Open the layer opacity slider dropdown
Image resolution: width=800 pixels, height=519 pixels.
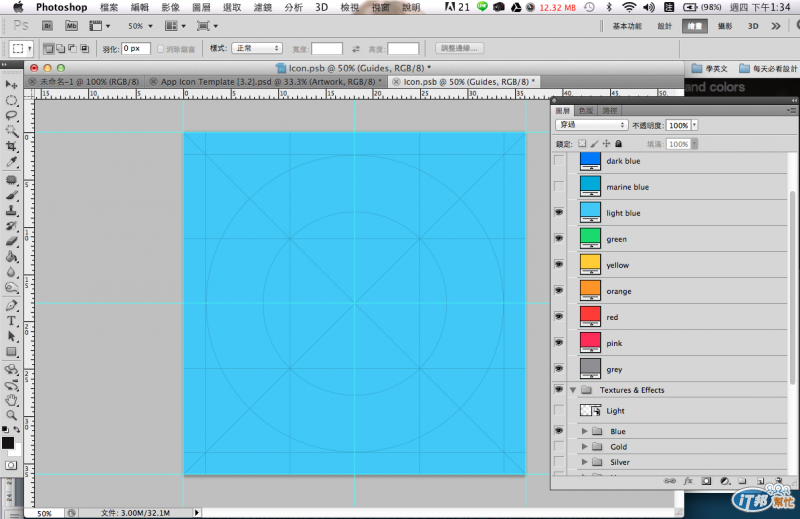tap(694, 125)
